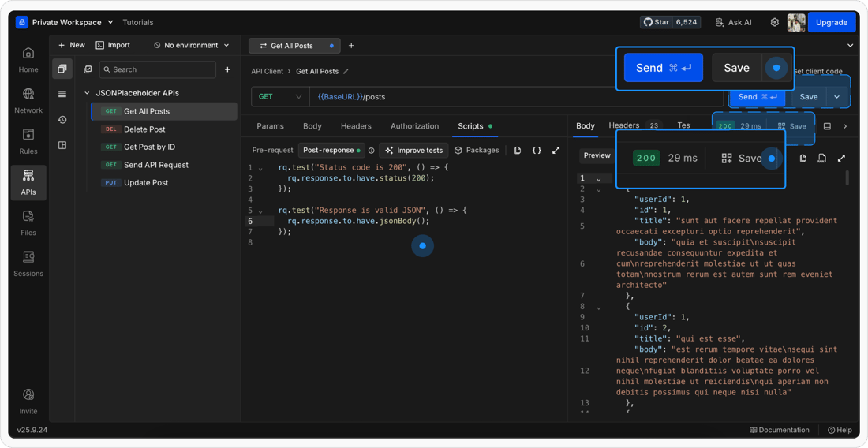This screenshot has width=868, height=448.
Task: Open the Send API Request item
Action: (x=164, y=165)
